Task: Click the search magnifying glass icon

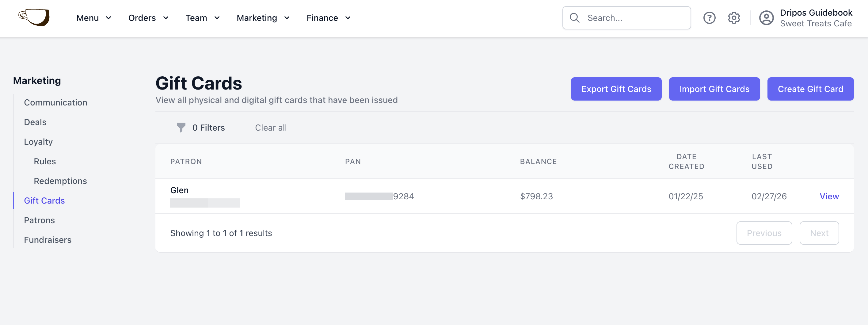Action: tap(574, 18)
